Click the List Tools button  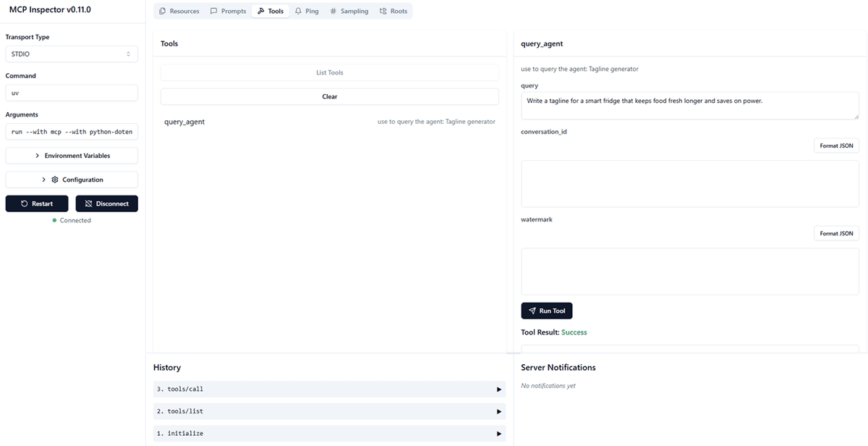(x=330, y=72)
